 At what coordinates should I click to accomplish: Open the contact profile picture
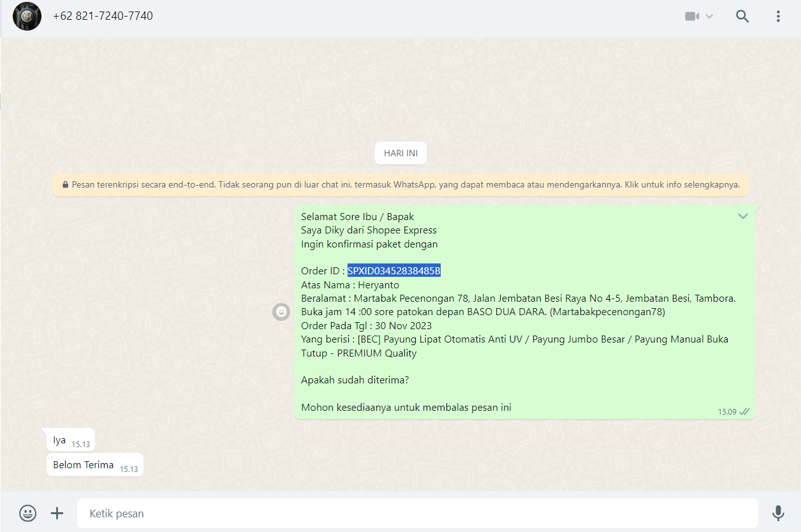pyautogui.click(x=27, y=17)
